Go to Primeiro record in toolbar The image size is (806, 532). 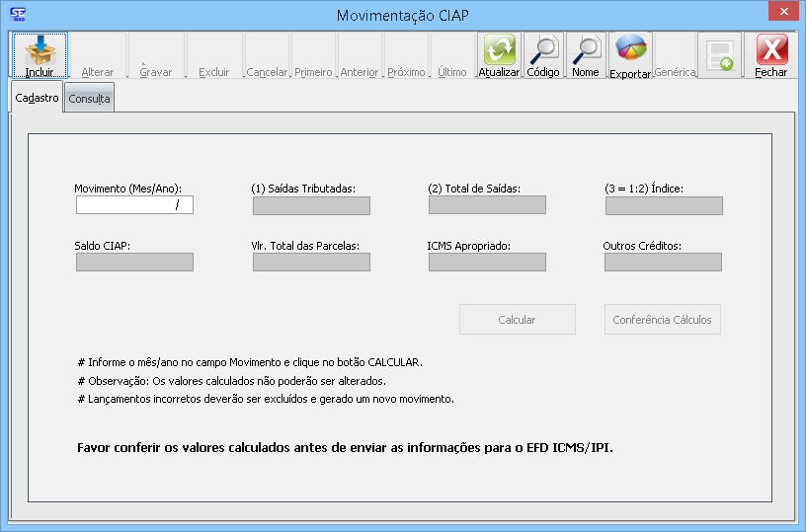click(313, 56)
